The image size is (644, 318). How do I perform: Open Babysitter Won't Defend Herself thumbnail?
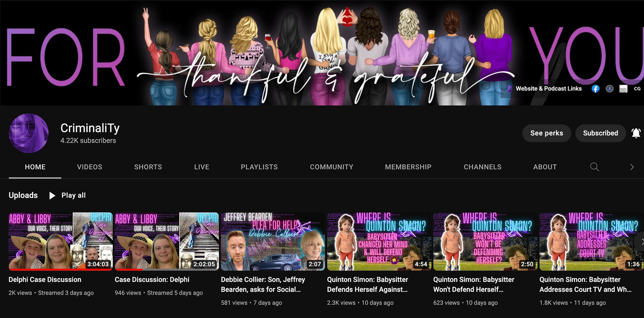coord(485,241)
